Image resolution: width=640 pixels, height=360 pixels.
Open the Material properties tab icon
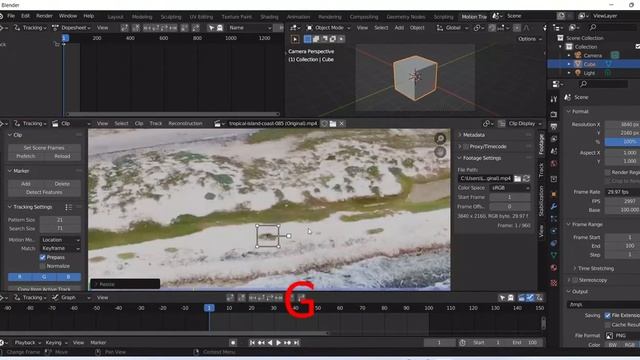pos(553,268)
